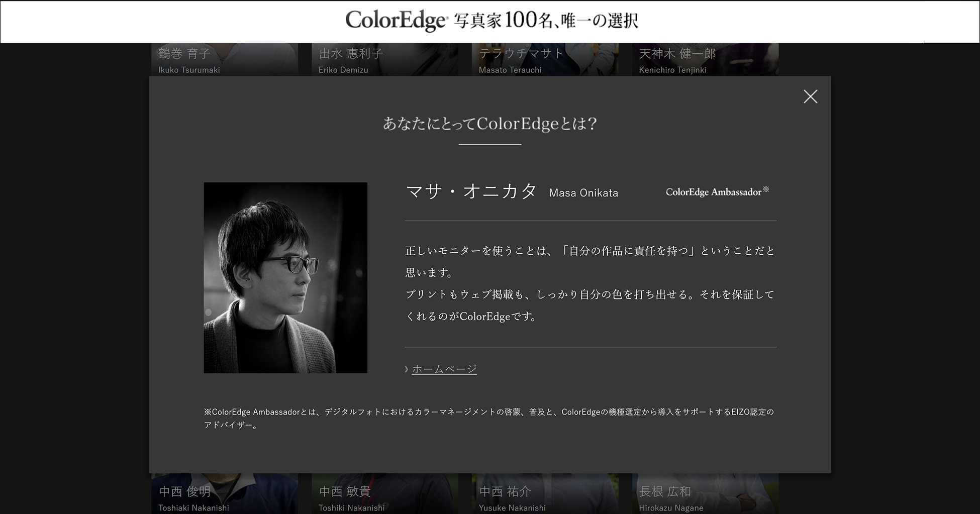Click the footnote about ColorEdge Ambassadorとは

click(x=488, y=418)
